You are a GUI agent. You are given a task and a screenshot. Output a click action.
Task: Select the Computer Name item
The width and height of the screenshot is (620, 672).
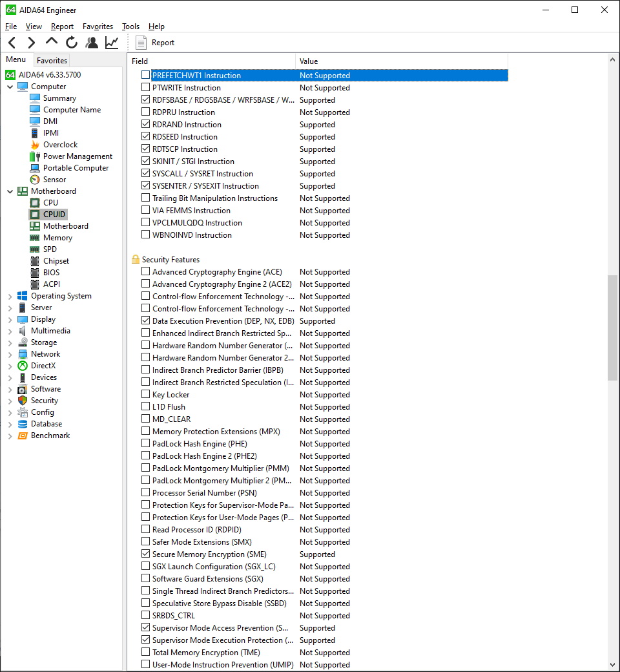click(72, 110)
